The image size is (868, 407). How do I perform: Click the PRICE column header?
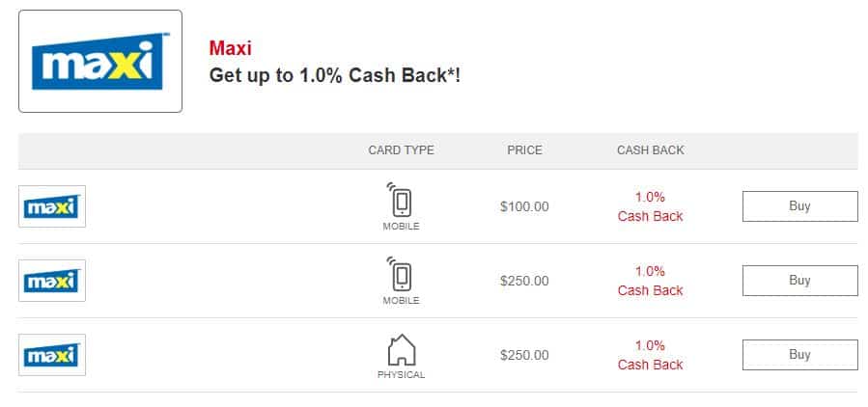click(524, 150)
